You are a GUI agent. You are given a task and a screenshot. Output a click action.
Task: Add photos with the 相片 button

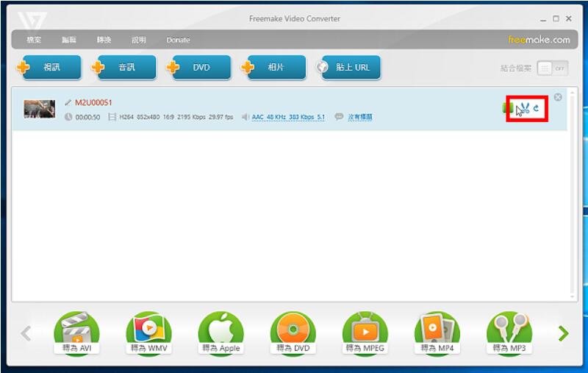tap(273, 68)
